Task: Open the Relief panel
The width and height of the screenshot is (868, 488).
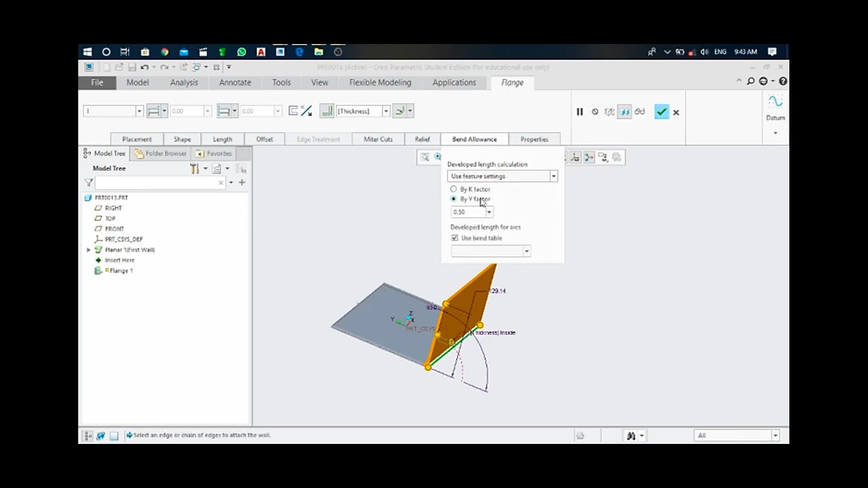Action: (422, 140)
